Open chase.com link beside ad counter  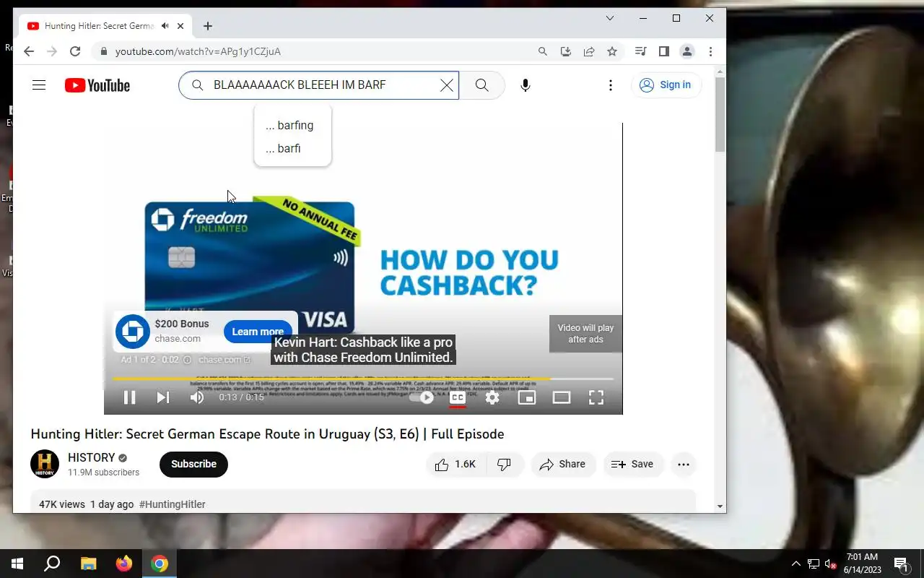pos(224,360)
